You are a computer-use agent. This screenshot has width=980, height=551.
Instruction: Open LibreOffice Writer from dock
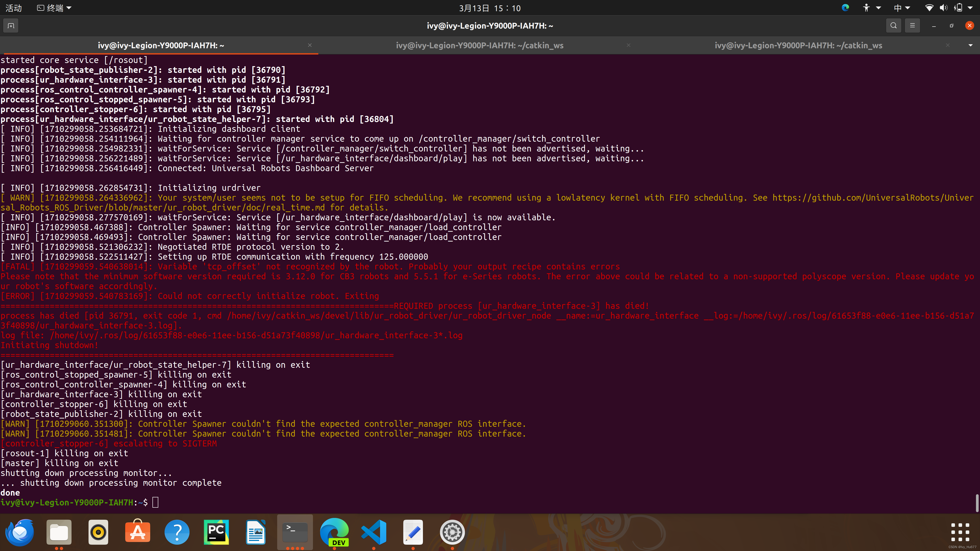(x=256, y=532)
